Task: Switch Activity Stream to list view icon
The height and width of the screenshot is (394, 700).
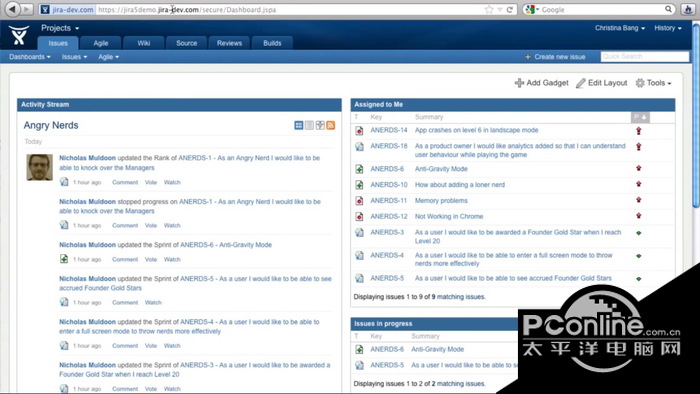Action: (309, 125)
